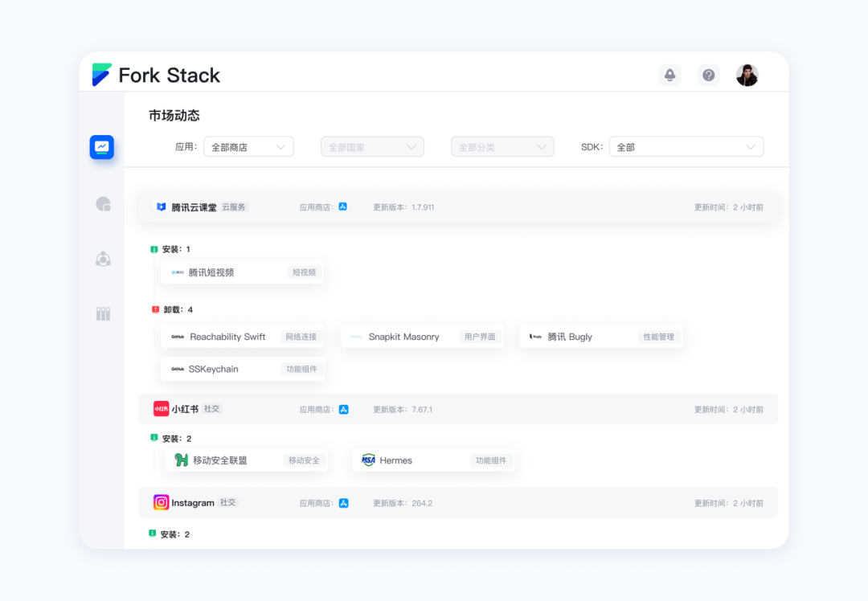868x601 pixels.
Task: Click the App Store icon in 小红书 row
Action: (344, 410)
